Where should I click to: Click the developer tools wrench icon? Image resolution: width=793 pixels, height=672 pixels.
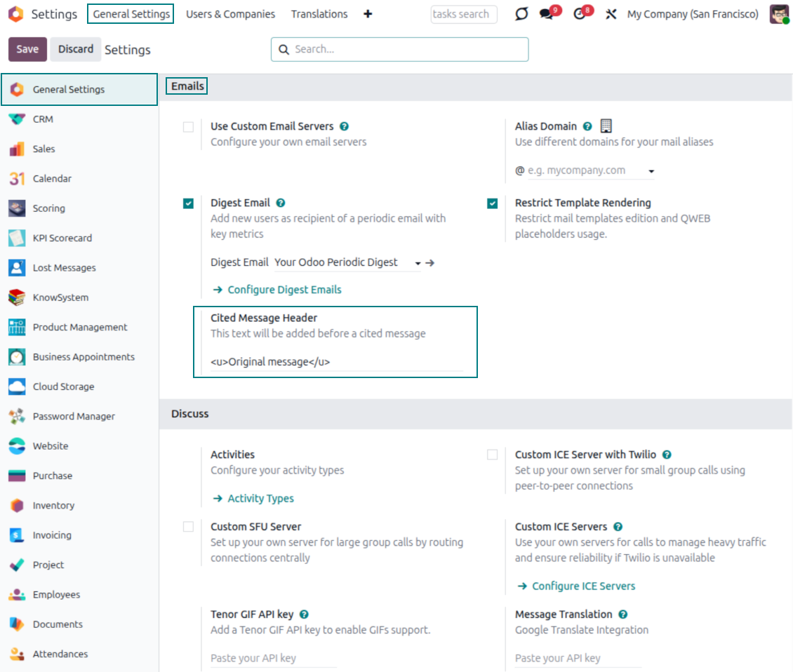click(x=611, y=13)
